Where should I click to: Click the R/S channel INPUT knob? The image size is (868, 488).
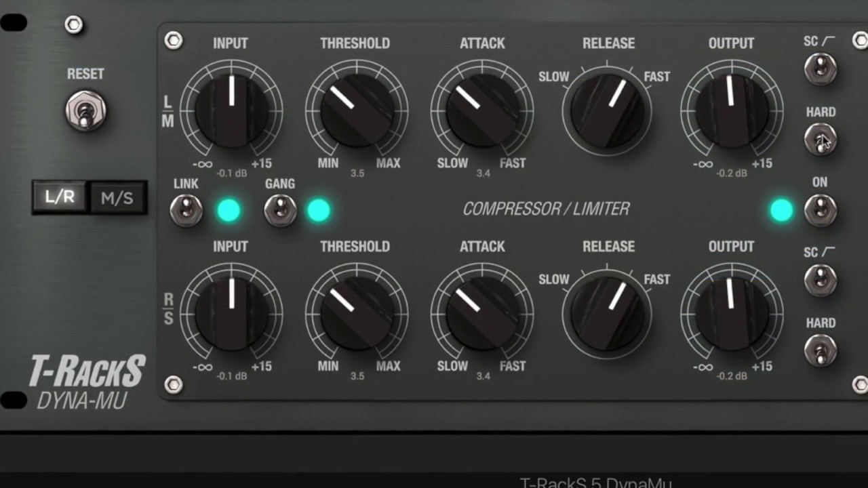[x=231, y=313]
